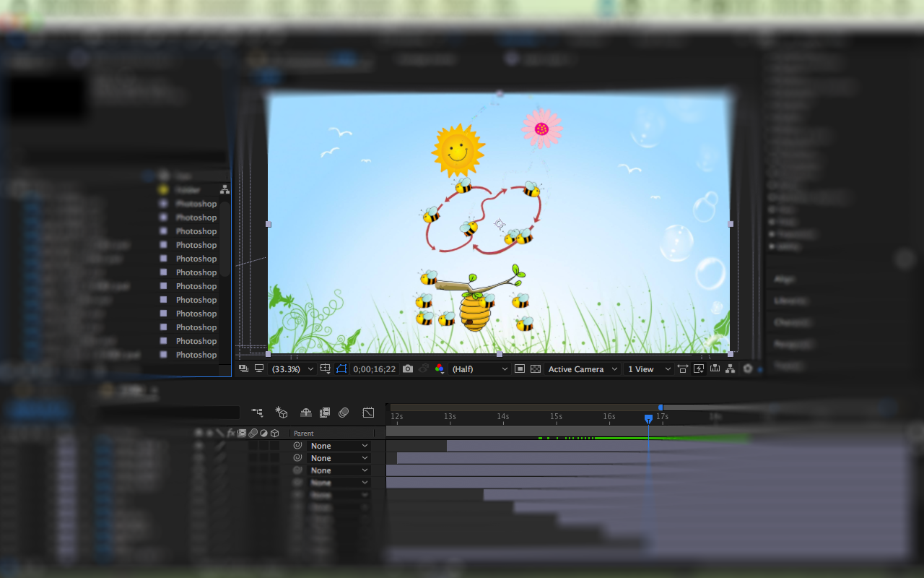The height and width of the screenshot is (578, 924).
Task: Click the snapshot camera icon
Action: pyautogui.click(x=408, y=369)
